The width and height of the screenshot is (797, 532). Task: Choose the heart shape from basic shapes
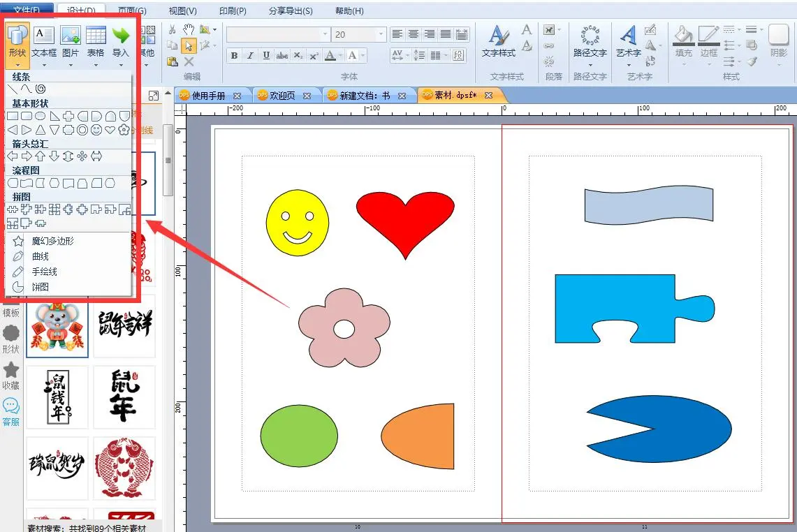pyautogui.click(x=110, y=130)
